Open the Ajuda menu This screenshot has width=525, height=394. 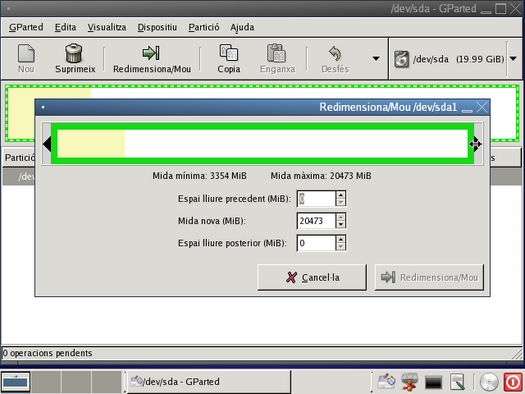242,27
